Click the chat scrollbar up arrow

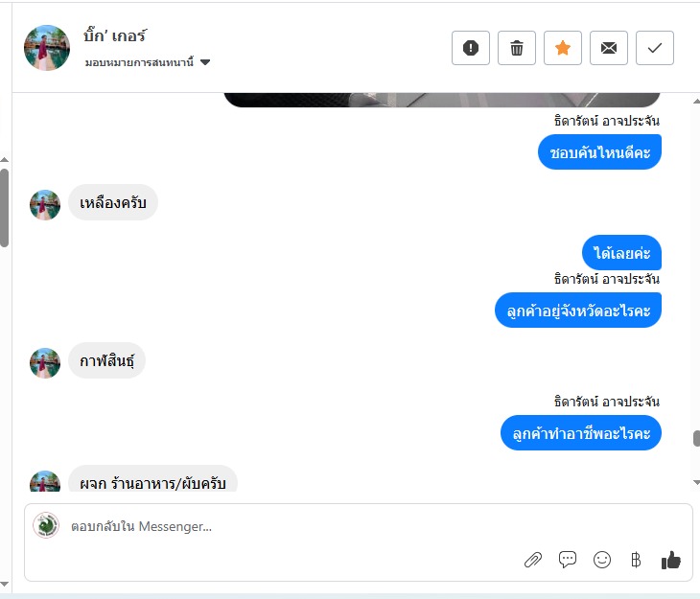(x=696, y=102)
